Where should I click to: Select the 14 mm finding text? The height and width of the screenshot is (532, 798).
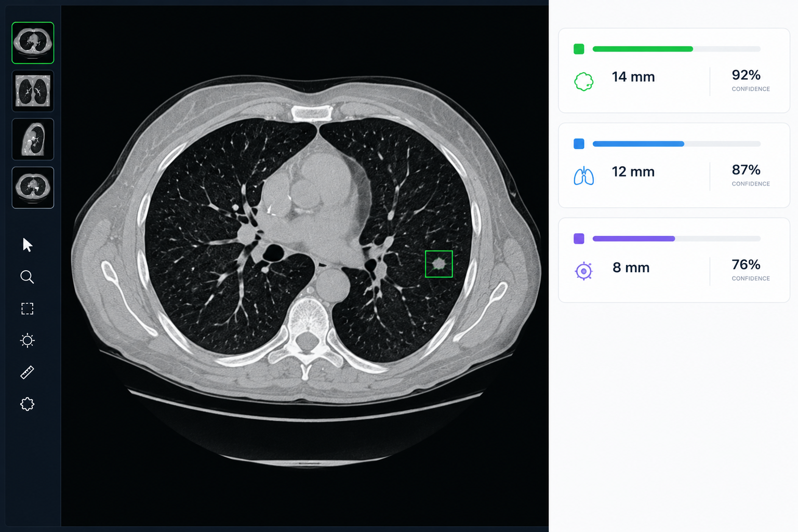pos(633,77)
